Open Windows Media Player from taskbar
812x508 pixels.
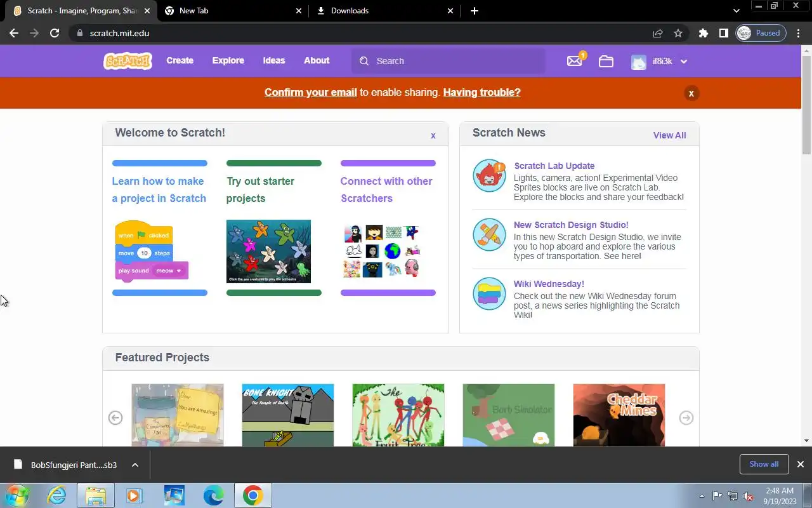134,495
